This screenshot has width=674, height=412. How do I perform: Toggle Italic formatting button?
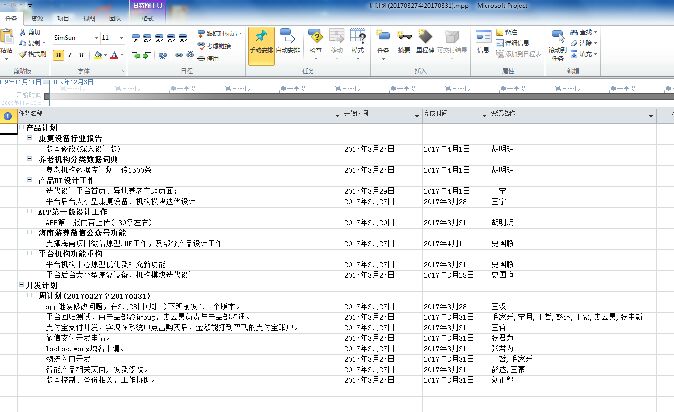pos(71,55)
